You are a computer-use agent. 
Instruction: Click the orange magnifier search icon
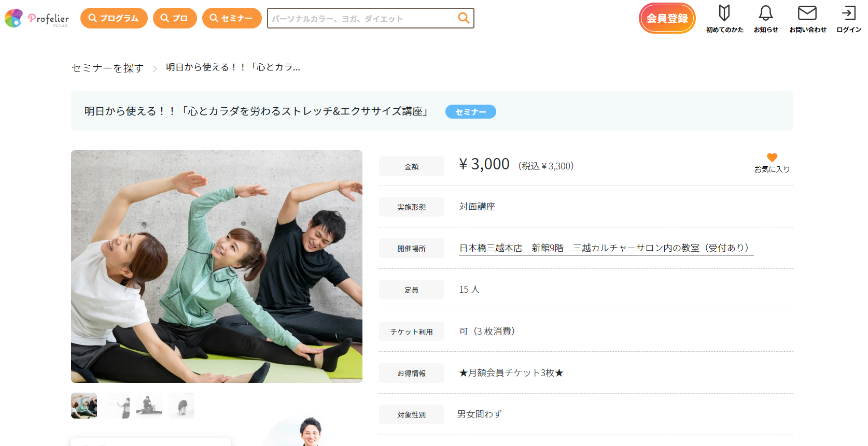click(x=464, y=18)
